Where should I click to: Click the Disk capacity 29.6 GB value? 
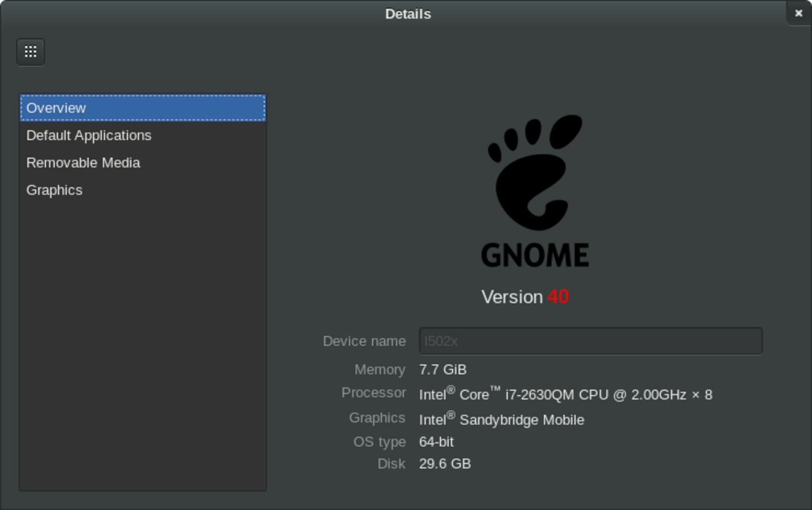coord(444,464)
